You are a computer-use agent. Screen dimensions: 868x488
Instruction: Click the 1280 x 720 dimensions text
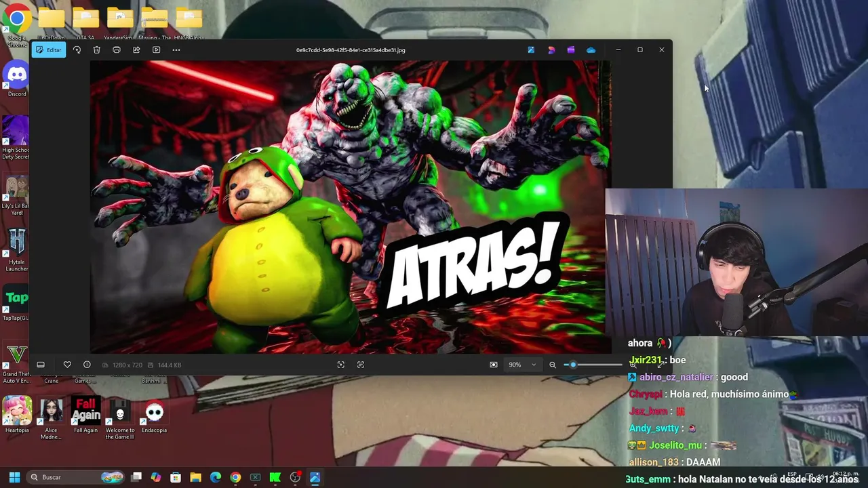(x=127, y=365)
